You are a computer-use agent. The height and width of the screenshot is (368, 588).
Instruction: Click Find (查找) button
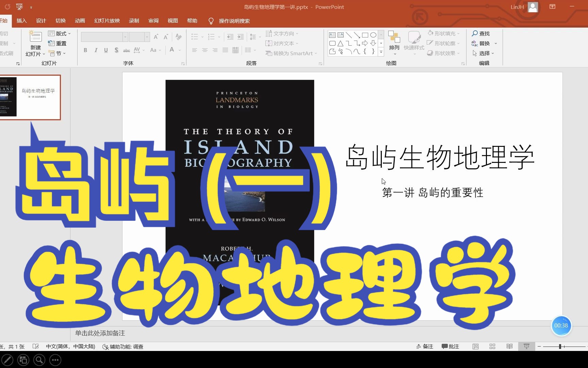480,33
